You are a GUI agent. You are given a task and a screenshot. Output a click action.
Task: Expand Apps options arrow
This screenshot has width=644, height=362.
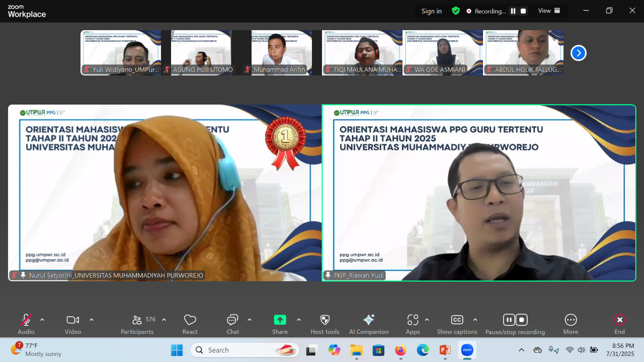click(x=427, y=320)
